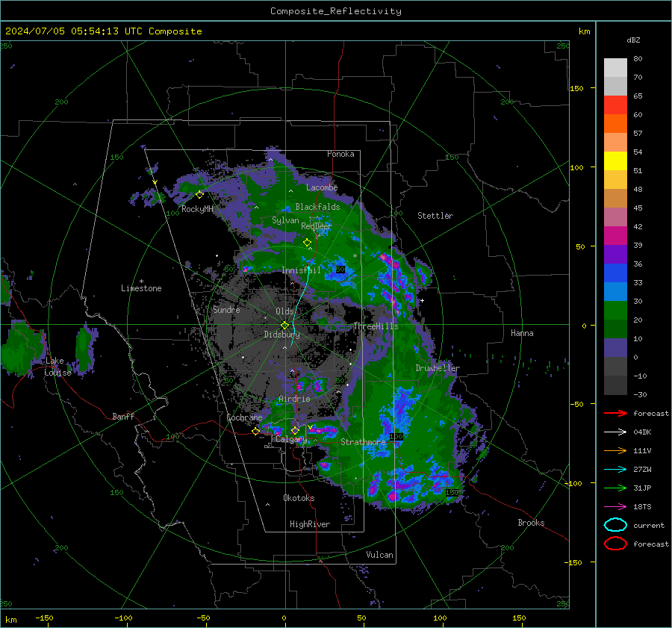
Task: Click the yellow diamond marker just above Calgary label
Action: point(295,430)
